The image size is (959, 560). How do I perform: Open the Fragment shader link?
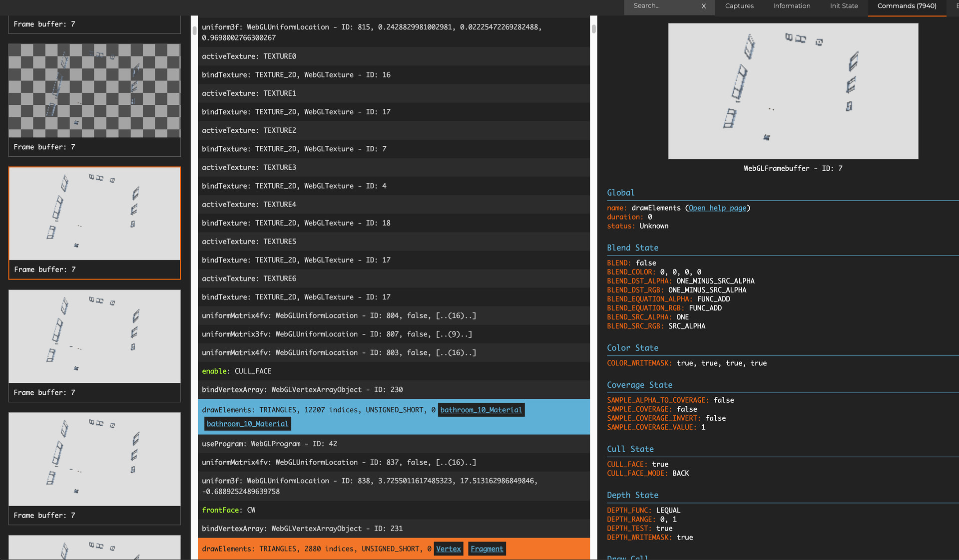click(486, 549)
